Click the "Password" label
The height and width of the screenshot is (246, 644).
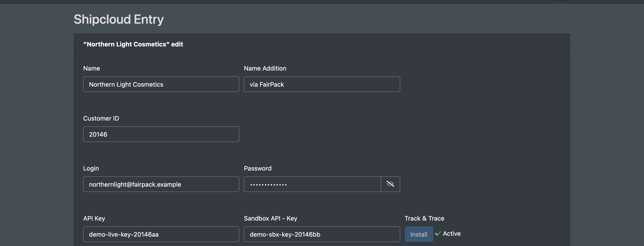(258, 168)
